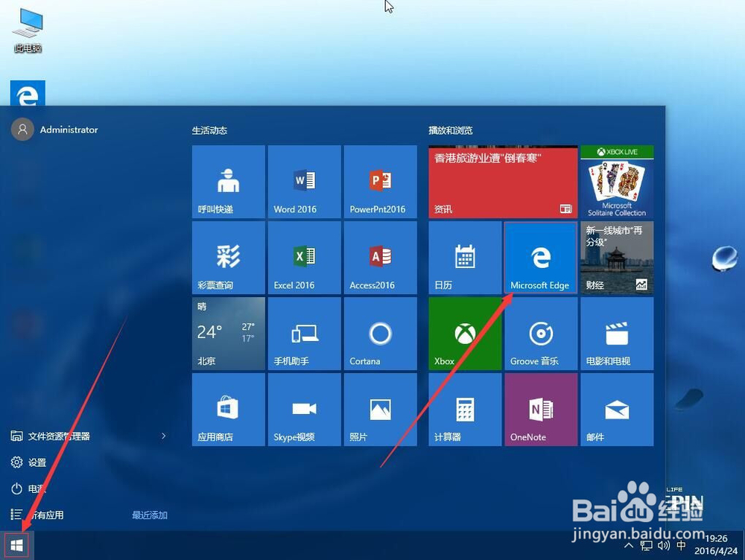Open the Edge desktop shortcut
The width and height of the screenshot is (745, 560).
28,93
